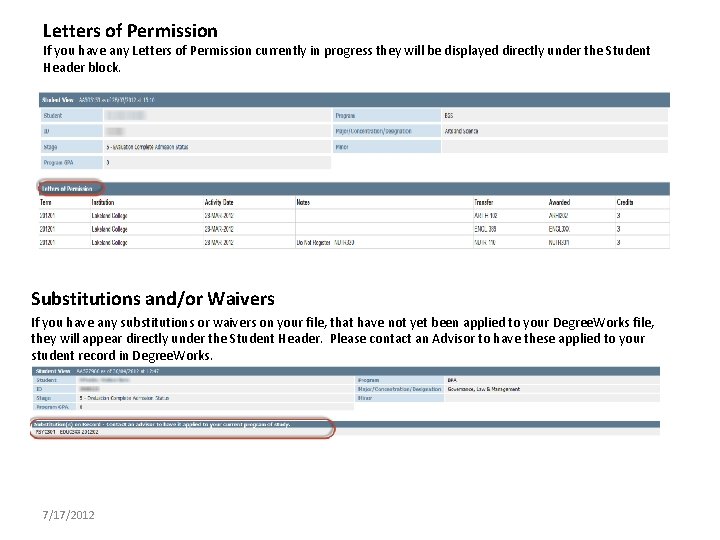Click the 'Activity Date' column header
This screenshot has height=540, width=720.
tap(219, 202)
